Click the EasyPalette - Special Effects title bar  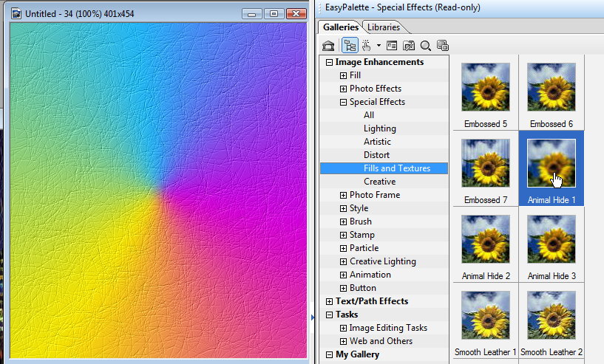click(461, 7)
